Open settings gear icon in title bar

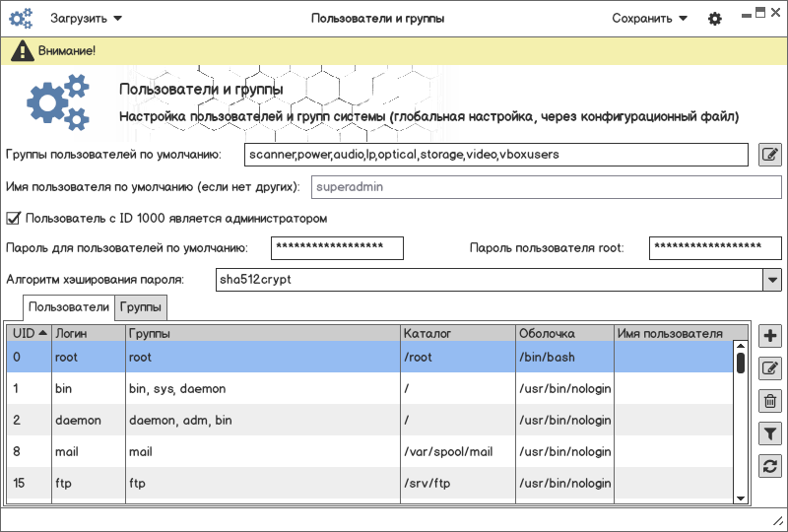[715, 19]
